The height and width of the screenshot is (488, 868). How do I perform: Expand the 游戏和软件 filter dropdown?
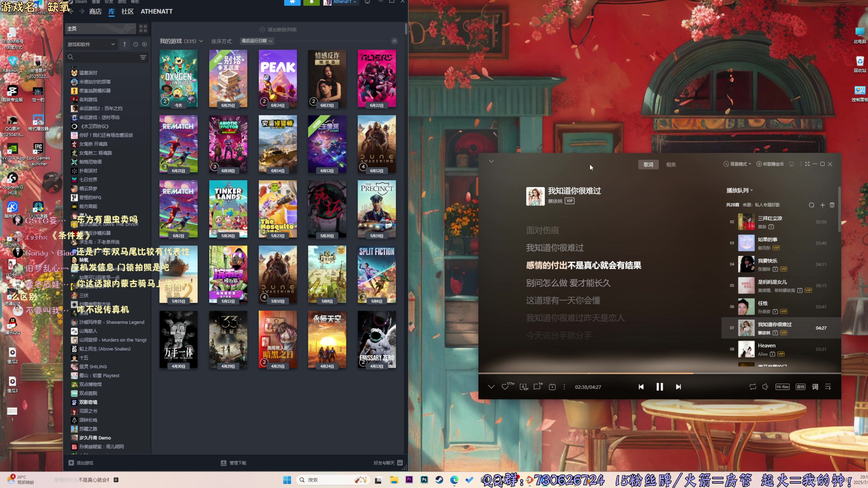91,44
